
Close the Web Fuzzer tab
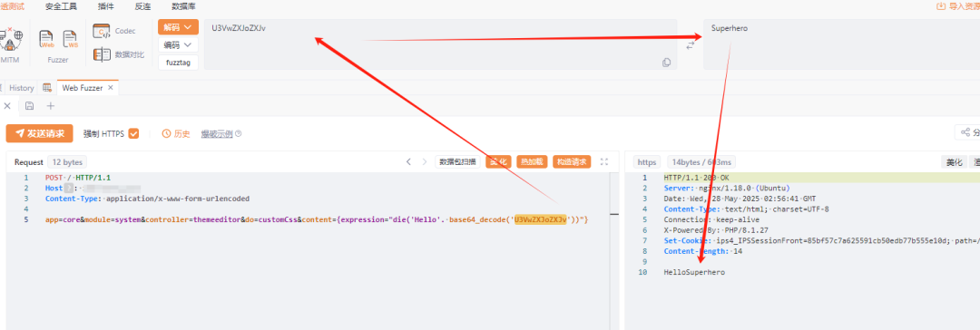click(111, 88)
